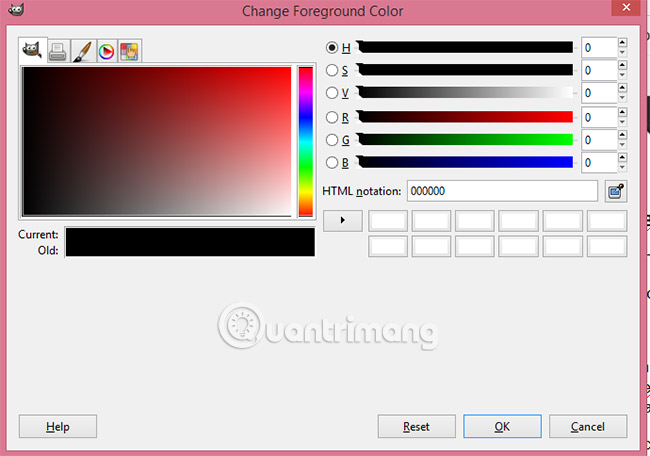Click the B numeric value field

599,163
